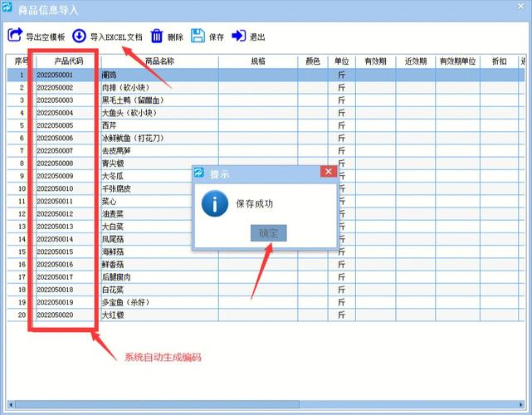Select the 菜心 name cell
This screenshot has height=415, width=532.
click(147, 201)
